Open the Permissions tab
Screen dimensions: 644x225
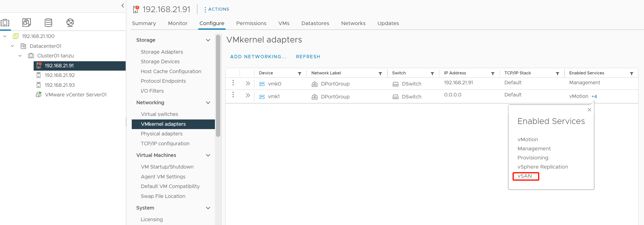(x=251, y=23)
